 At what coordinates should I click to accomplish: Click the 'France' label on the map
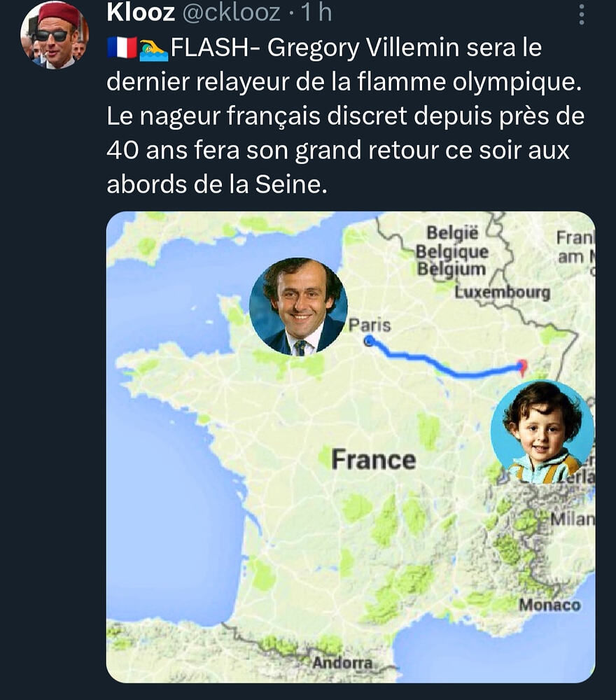click(x=373, y=460)
